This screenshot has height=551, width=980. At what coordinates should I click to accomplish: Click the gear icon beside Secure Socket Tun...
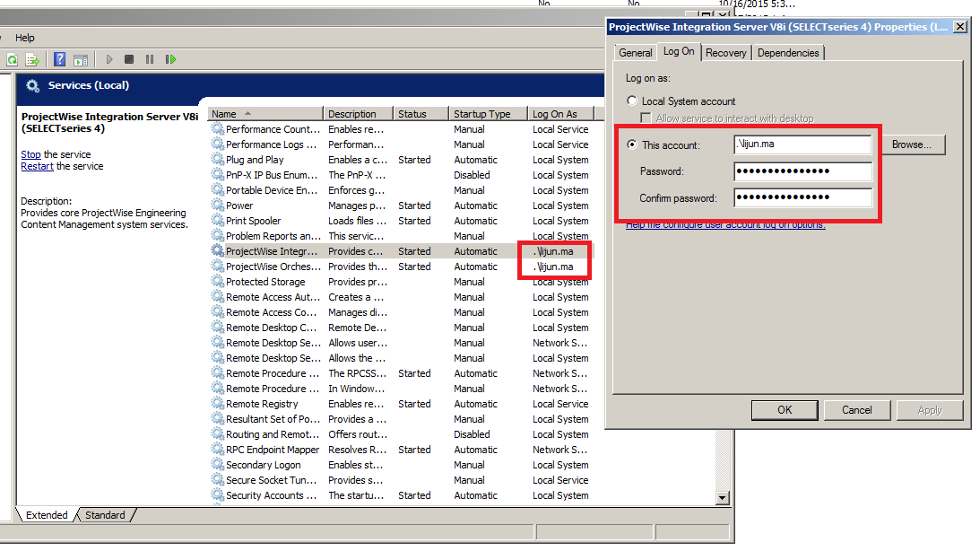tap(218, 480)
